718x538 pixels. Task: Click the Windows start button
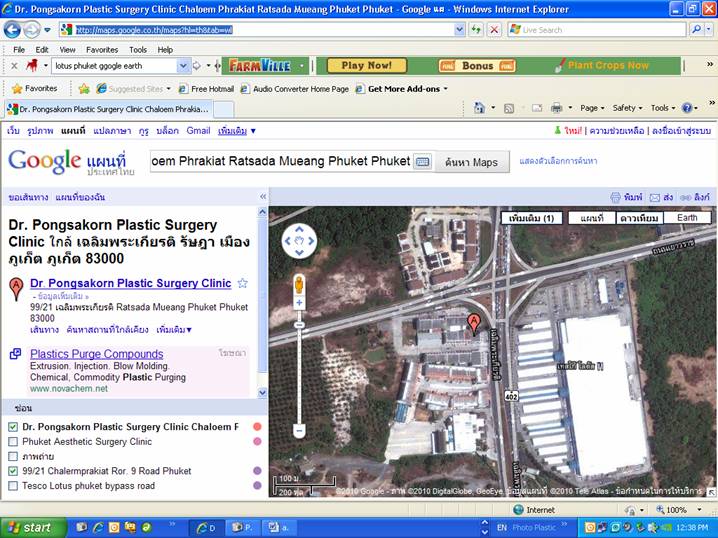click(33, 527)
